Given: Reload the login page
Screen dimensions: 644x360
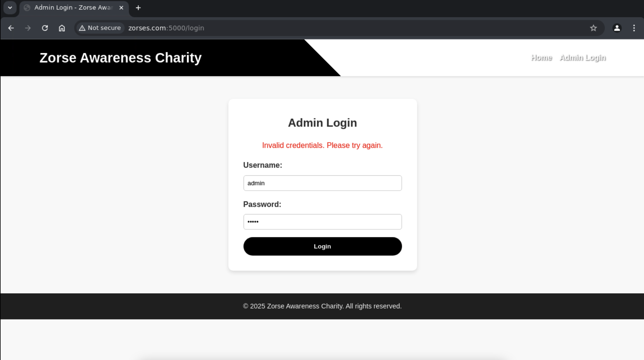Looking at the screenshot, I should 45,28.
